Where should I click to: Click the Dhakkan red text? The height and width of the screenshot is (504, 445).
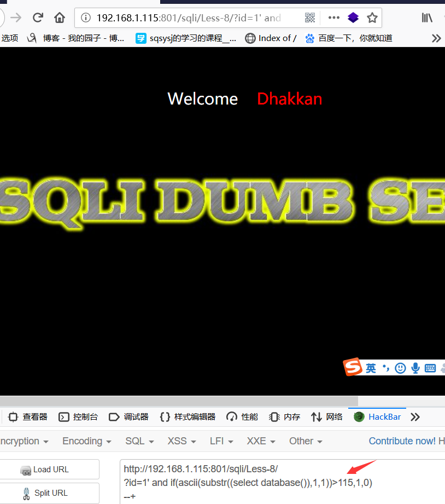coord(290,99)
